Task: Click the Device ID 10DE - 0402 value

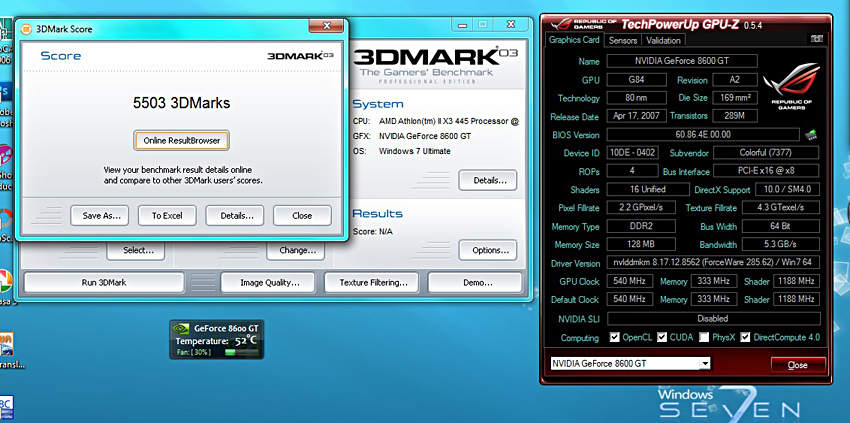Action: [x=633, y=153]
